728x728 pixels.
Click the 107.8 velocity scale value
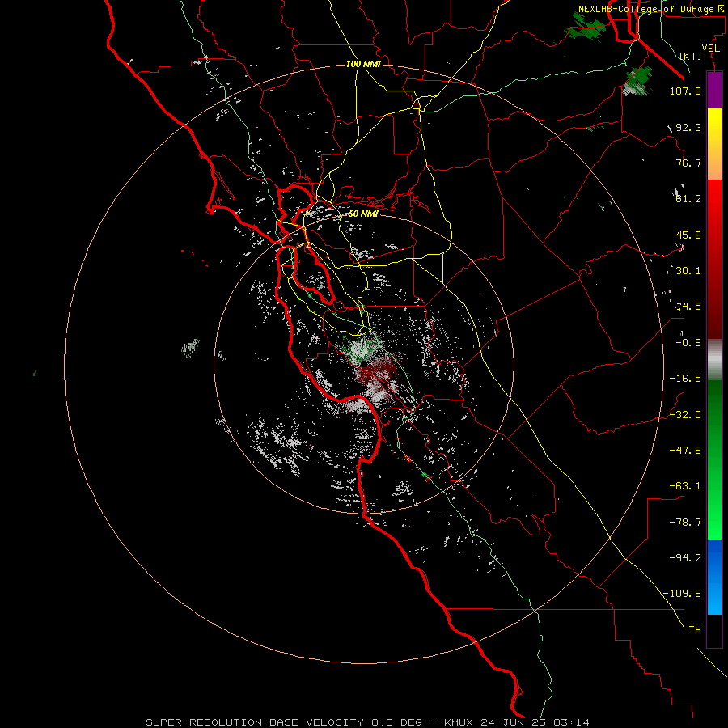tap(685, 91)
